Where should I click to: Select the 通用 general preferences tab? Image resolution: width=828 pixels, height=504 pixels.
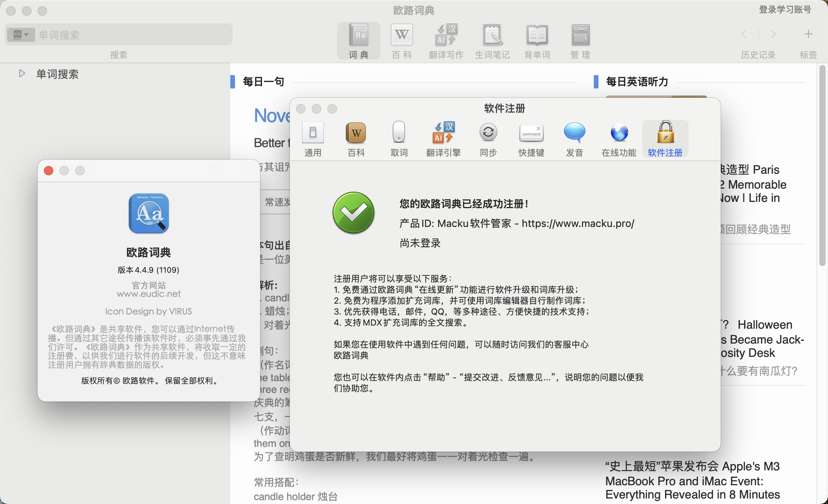click(x=313, y=139)
